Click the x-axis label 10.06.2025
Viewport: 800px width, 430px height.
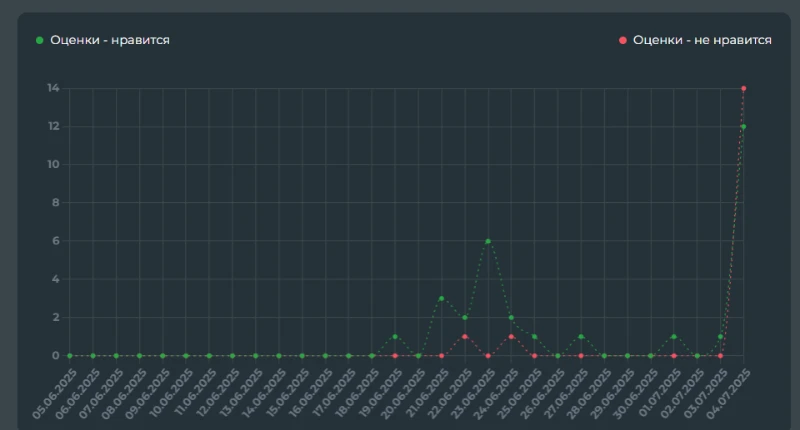click(171, 394)
